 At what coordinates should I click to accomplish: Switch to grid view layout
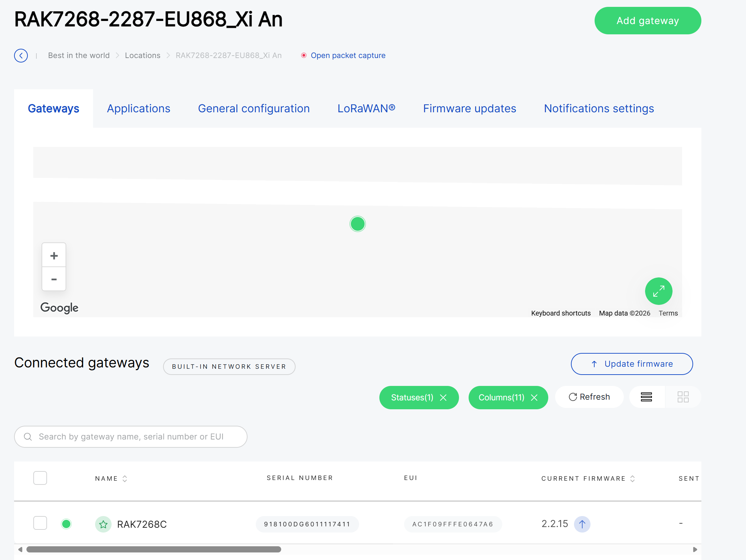(x=683, y=397)
